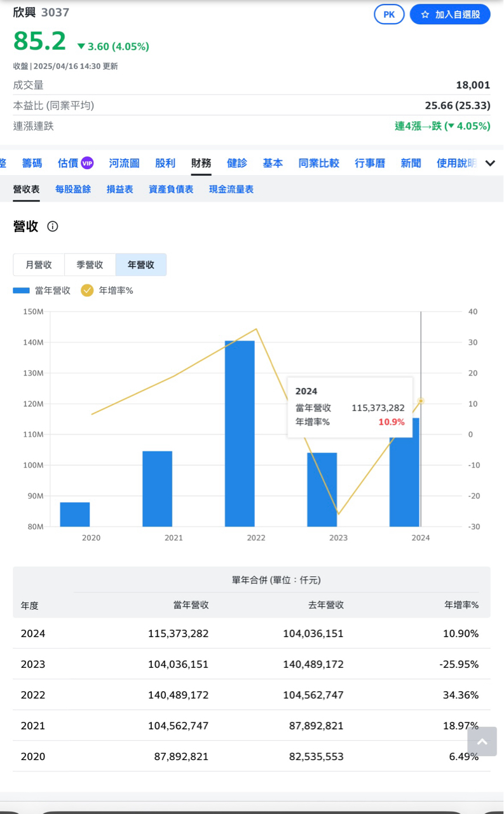
Task: Toggle the 年增率% legend checkmark
Action: tap(87, 291)
